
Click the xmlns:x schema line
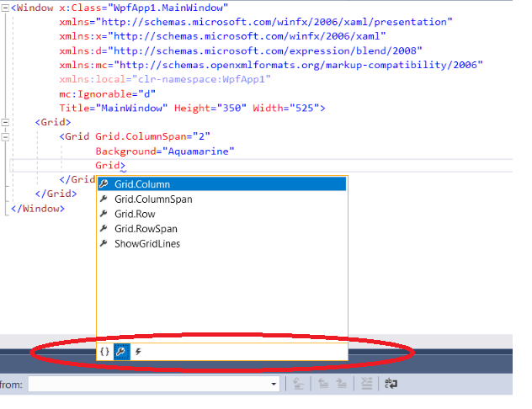(222, 36)
